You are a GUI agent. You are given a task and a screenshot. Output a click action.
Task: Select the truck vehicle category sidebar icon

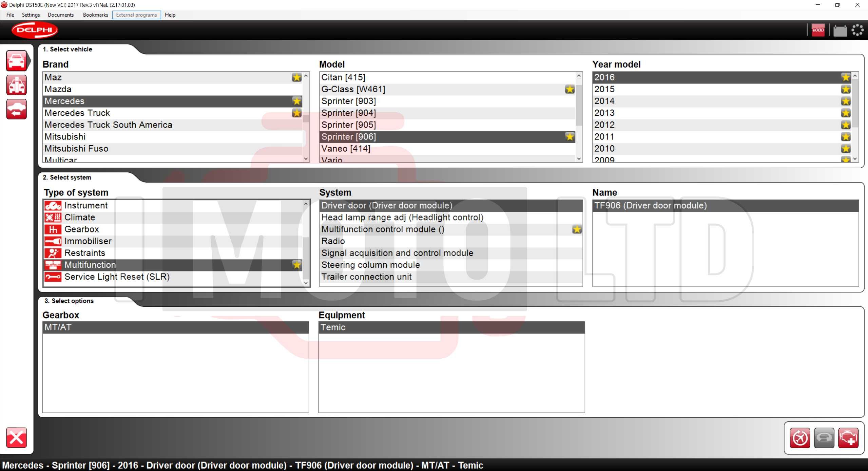16,85
